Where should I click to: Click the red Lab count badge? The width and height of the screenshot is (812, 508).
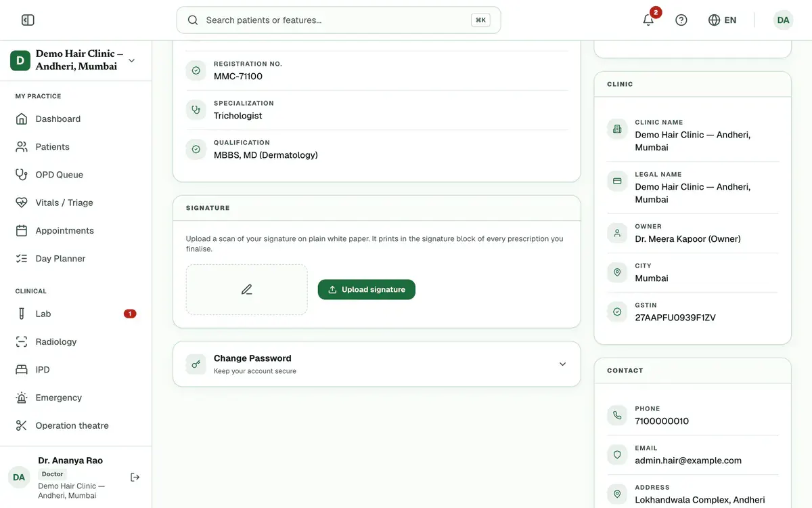[x=130, y=314]
